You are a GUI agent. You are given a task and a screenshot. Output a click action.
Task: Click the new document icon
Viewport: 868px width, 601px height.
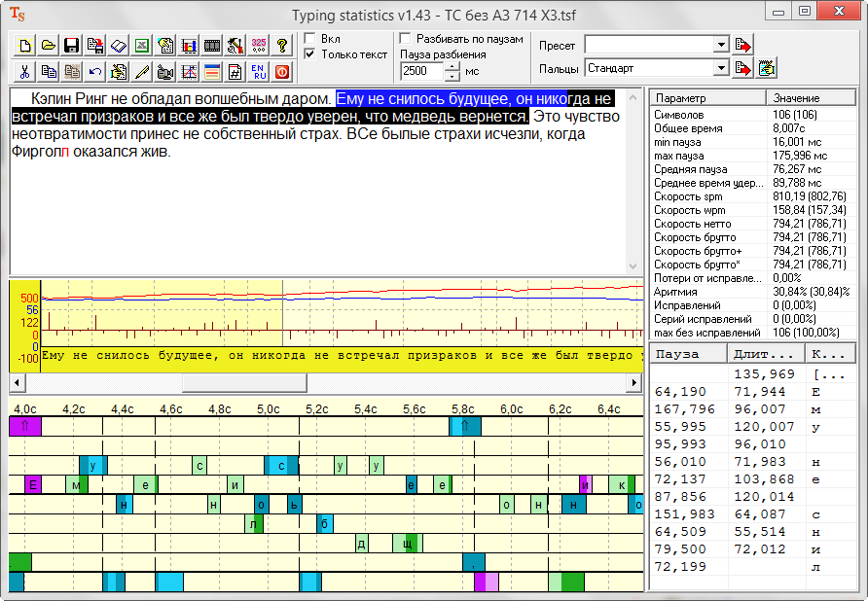[x=24, y=46]
